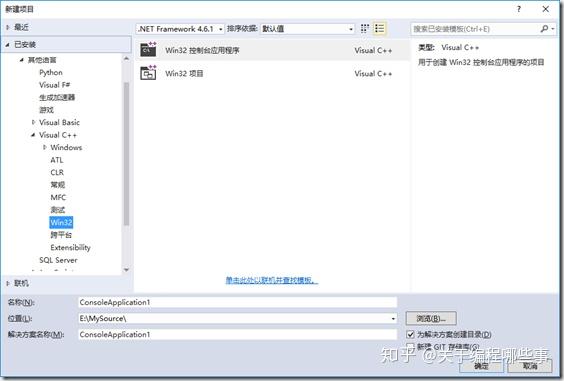Expand the 最近 section

click(x=8, y=27)
